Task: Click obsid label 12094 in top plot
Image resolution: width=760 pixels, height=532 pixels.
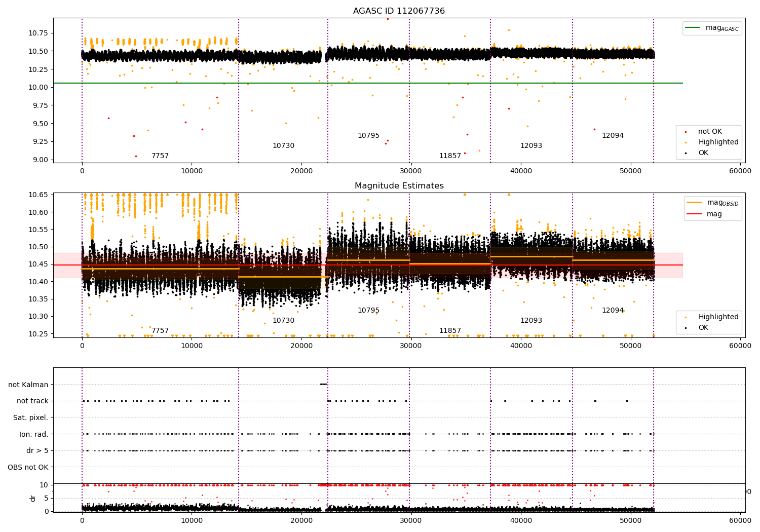Action: coord(613,136)
